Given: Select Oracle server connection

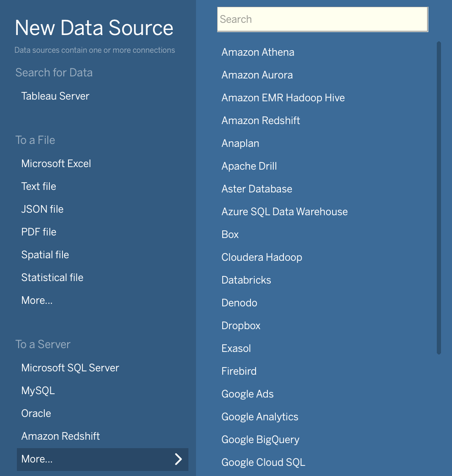Looking at the screenshot, I should click(36, 413).
